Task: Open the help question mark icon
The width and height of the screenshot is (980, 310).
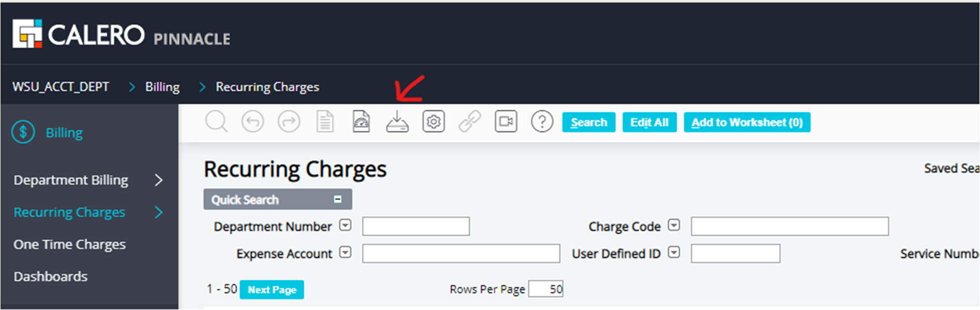Action: coord(542,122)
